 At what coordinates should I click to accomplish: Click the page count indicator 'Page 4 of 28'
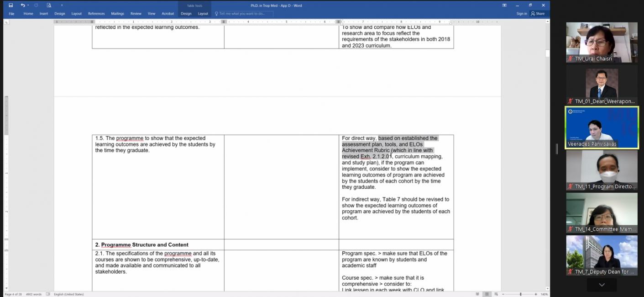click(x=13, y=294)
